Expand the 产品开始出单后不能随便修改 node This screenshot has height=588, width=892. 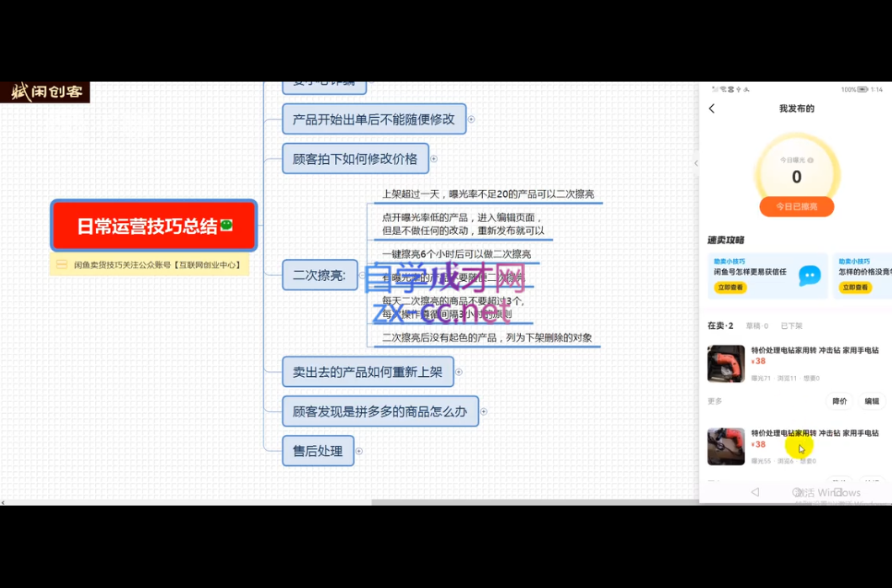pyautogui.click(x=471, y=119)
